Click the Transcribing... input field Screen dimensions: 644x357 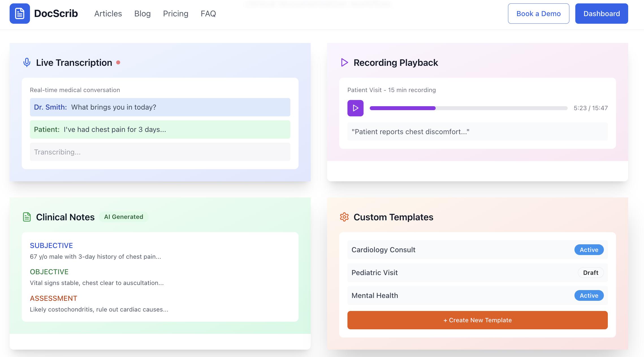(x=160, y=152)
